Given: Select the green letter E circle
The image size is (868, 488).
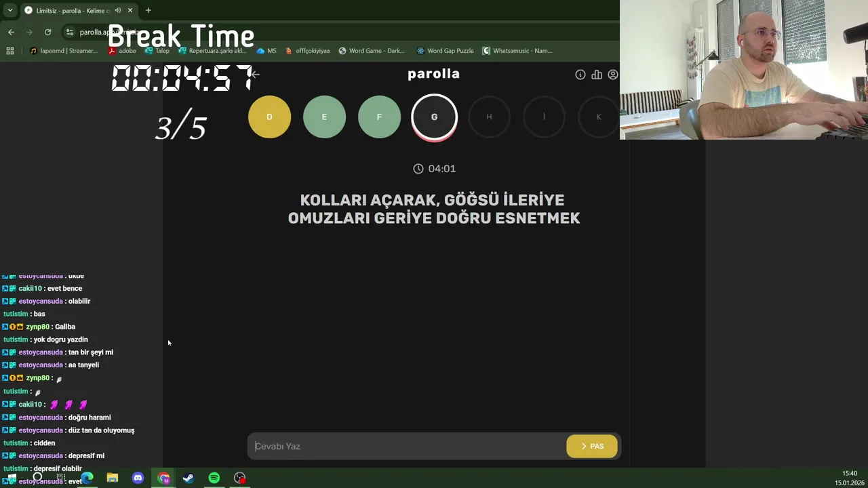Looking at the screenshot, I should (x=324, y=117).
